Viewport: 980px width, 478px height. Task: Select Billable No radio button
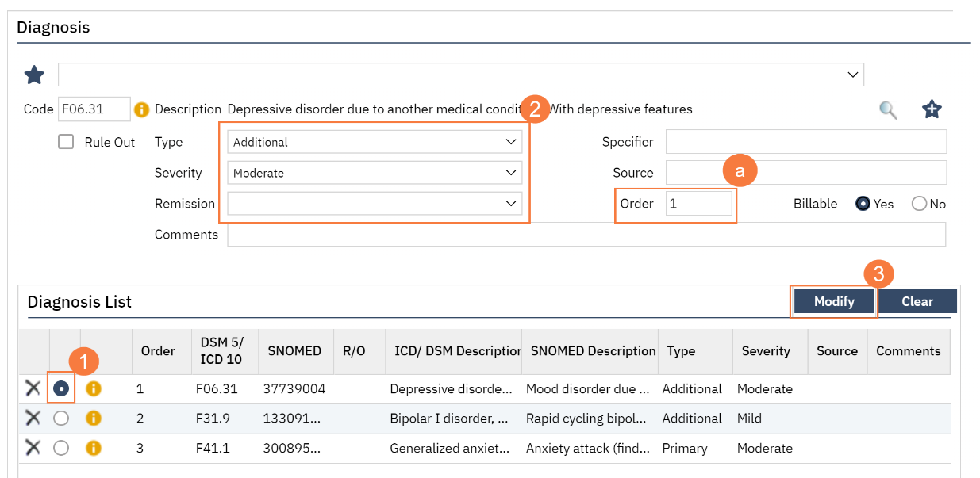coord(919,204)
